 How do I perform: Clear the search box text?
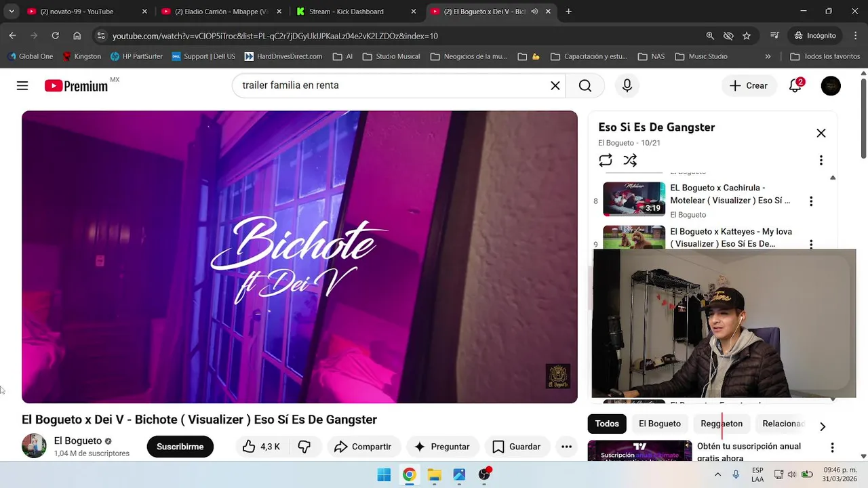pyautogui.click(x=555, y=85)
